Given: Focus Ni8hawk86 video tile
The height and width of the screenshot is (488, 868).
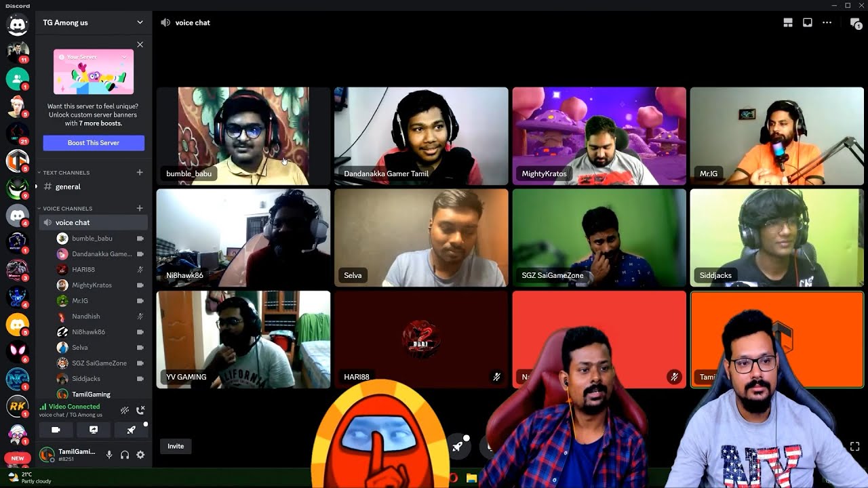Looking at the screenshot, I should click(243, 238).
